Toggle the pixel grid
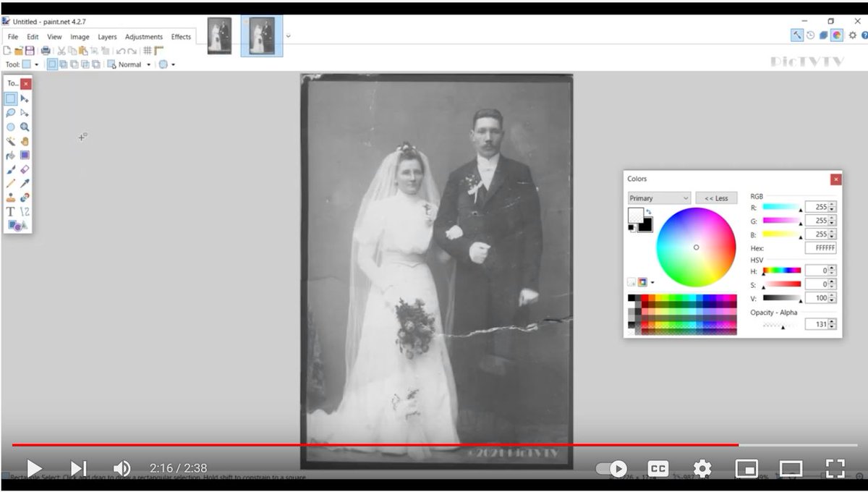 point(148,51)
